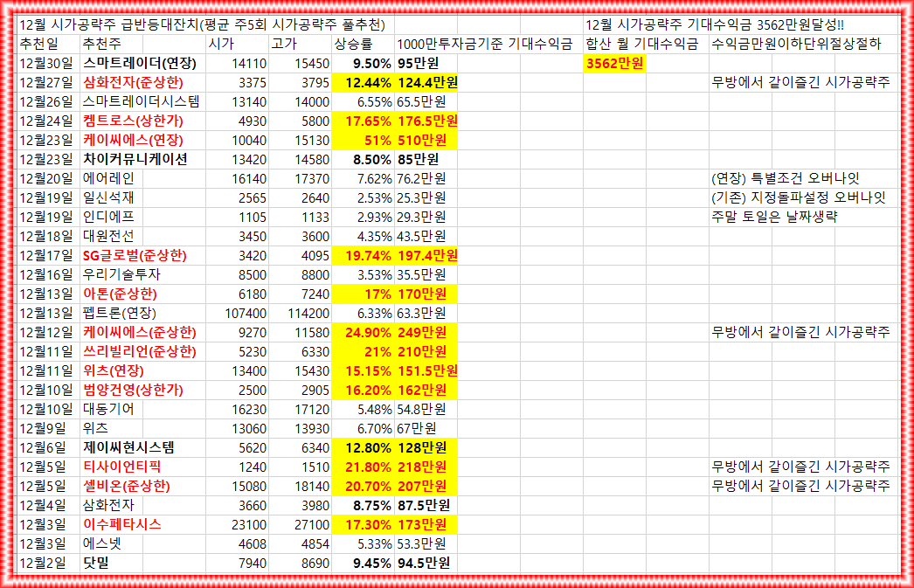Select the note '(연장) 특별조건 오버나잇'
Image resolution: width=914 pixels, height=588 pixels.
click(786, 179)
